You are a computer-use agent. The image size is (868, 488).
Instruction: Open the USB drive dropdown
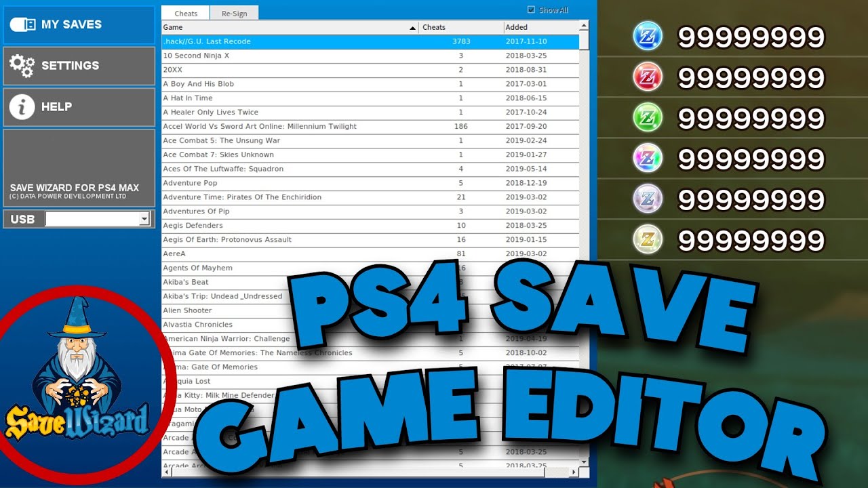(144, 219)
